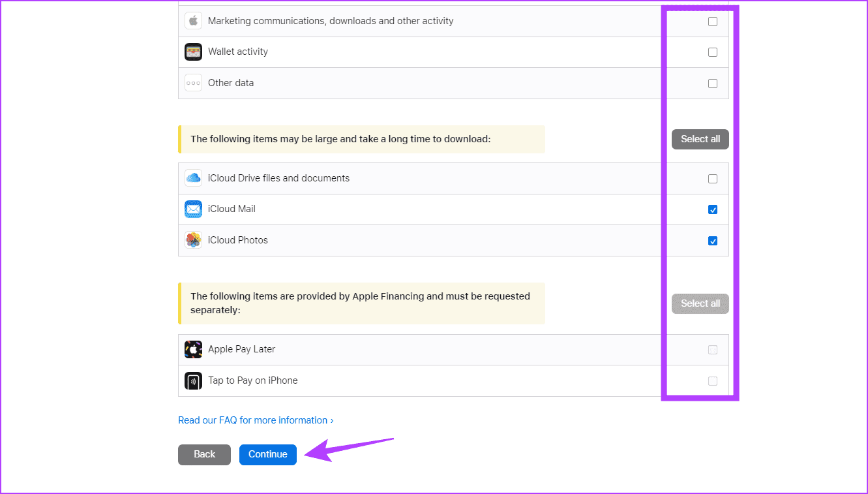This screenshot has height=494, width=868.
Task: Open the Read our FAQ link
Action: tap(256, 420)
